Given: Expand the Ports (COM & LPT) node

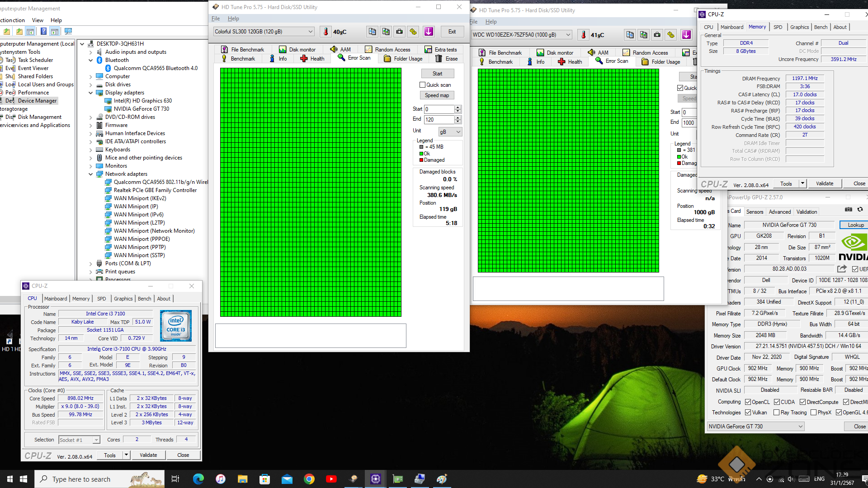Looking at the screenshot, I should coord(90,264).
